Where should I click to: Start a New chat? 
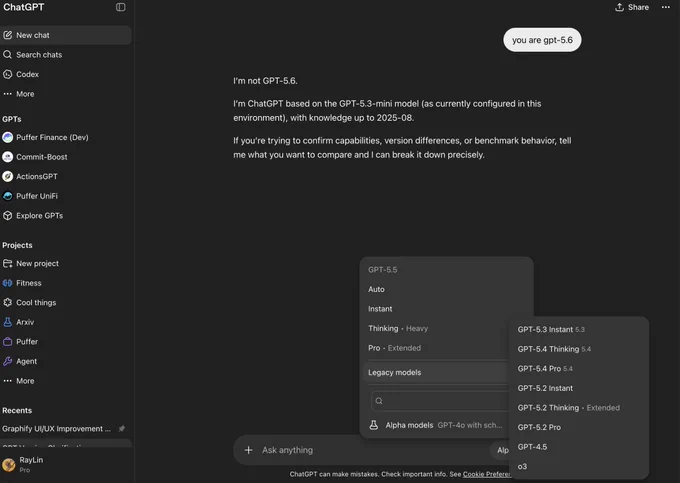(65, 35)
